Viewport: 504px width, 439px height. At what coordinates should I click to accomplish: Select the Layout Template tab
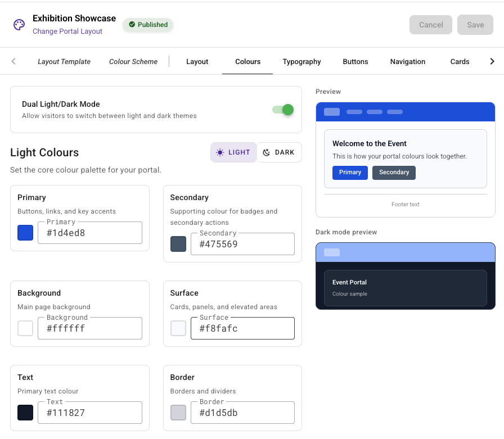[x=64, y=61]
